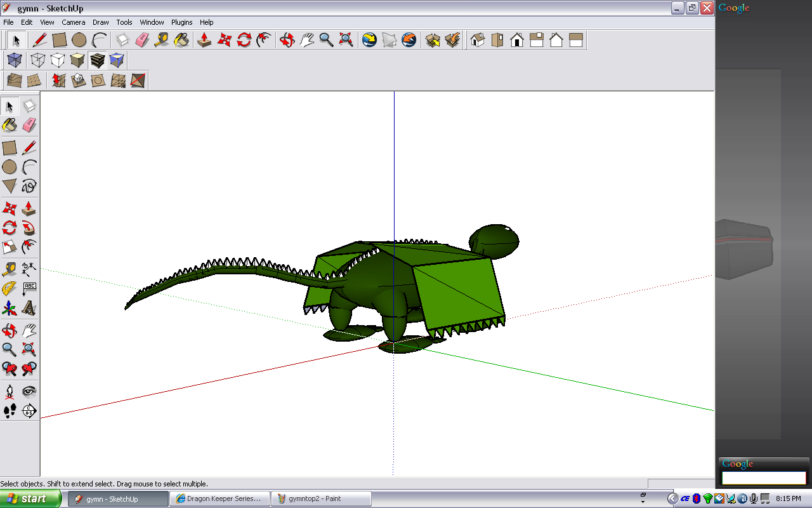The width and height of the screenshot is (812, 508).
Task: Toggle X-Ray face style
Action: tap(15, 60)
